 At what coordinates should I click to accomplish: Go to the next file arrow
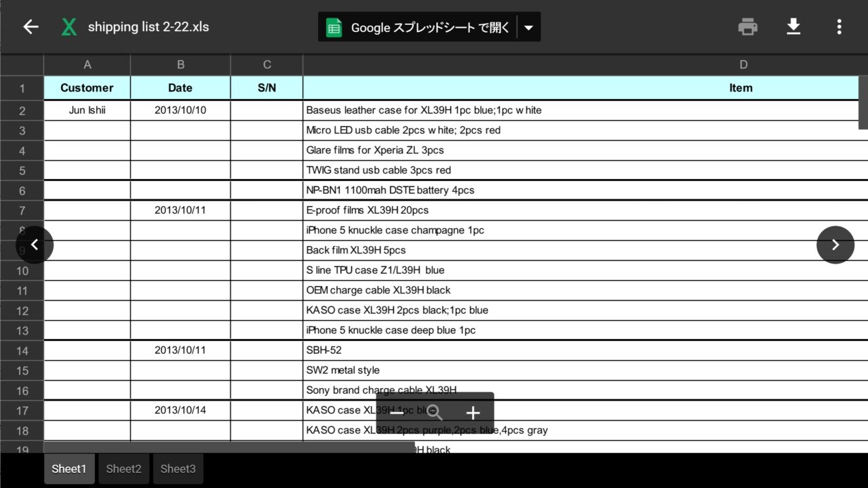tap(835, 245)
